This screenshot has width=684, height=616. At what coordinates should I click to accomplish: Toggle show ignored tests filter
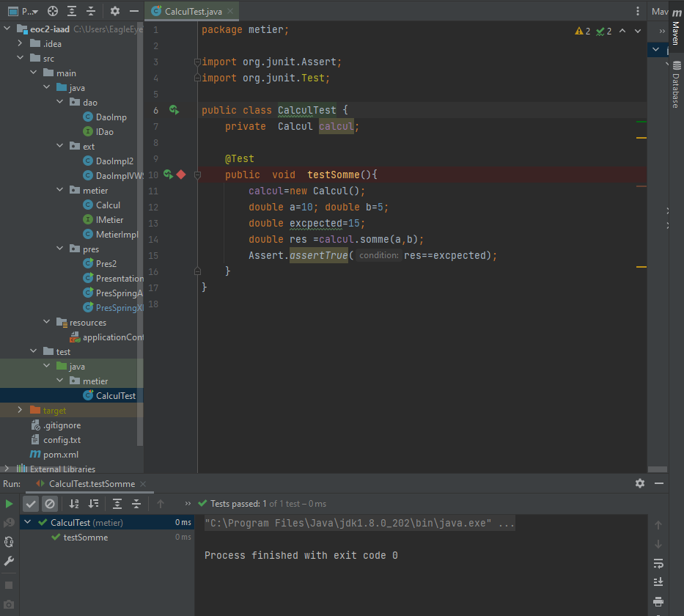[50, 504]
